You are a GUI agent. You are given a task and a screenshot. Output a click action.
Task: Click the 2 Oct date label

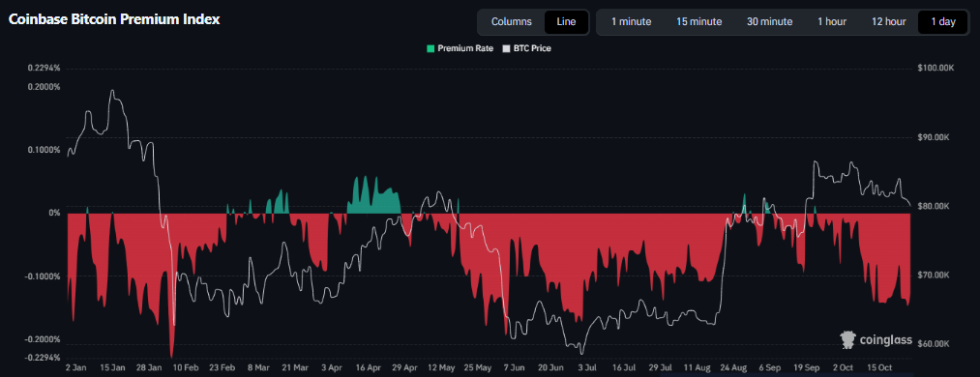[844, 368]
